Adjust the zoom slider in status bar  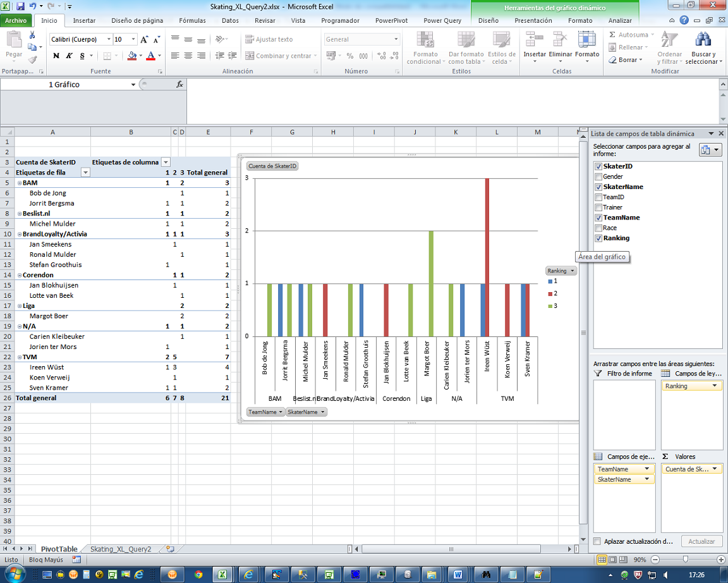tap(685, 560)
